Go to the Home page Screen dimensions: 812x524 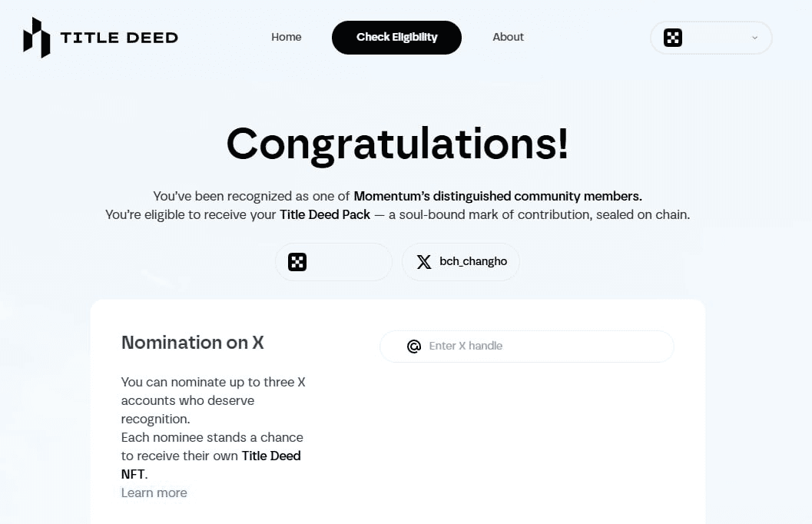pyautogui.click(x=286, y=37)
